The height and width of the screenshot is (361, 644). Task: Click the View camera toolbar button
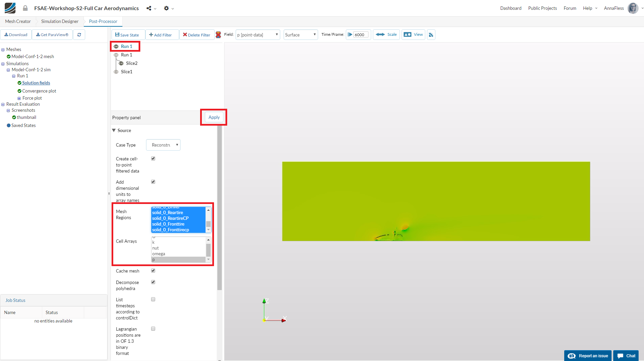tap(413, 34)
